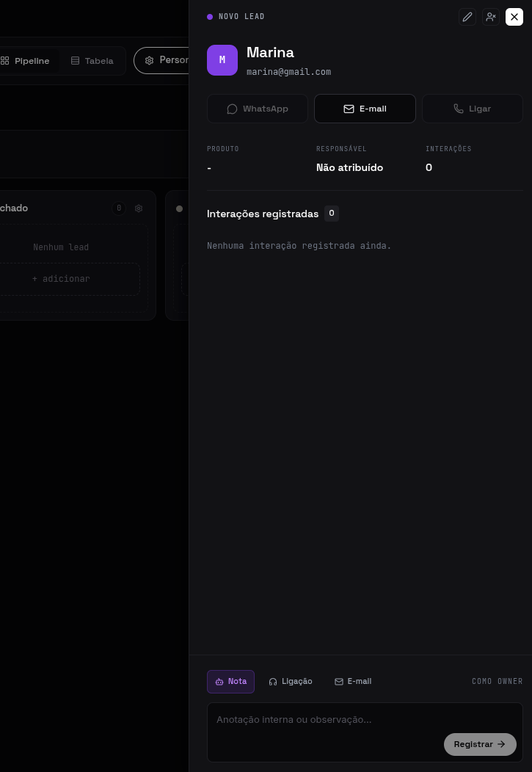Click the Não atribuído responsável value
This screenshot has width=532, height=772.
349,168
